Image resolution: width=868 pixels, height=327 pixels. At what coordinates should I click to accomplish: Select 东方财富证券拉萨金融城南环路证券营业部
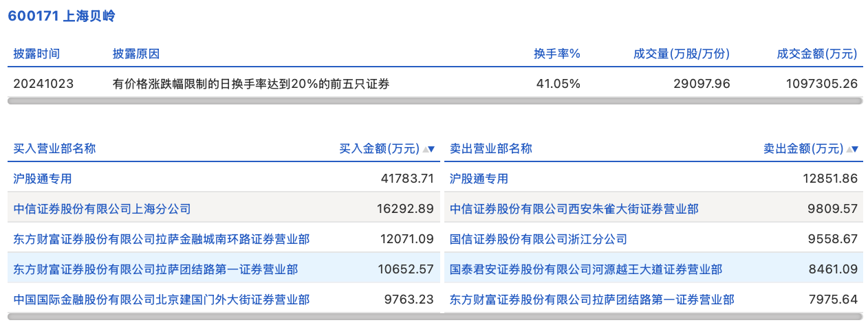pyautogui.click(x=161, y=239)
